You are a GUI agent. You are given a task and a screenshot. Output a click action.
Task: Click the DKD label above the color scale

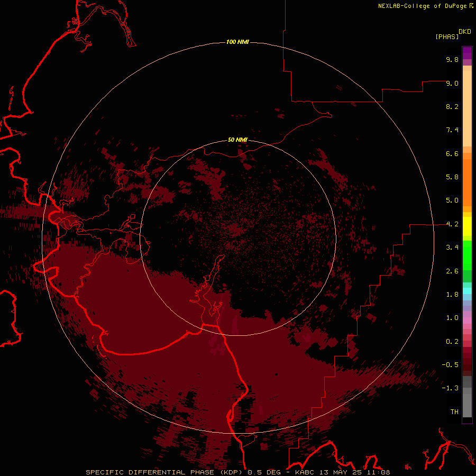click(x=465, y=32)
